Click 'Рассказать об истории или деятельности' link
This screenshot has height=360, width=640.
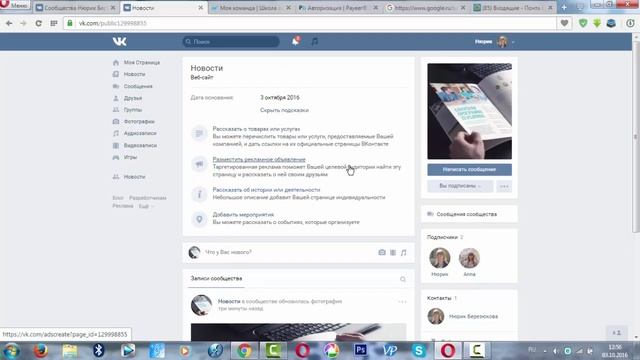[x=266, y=190]
